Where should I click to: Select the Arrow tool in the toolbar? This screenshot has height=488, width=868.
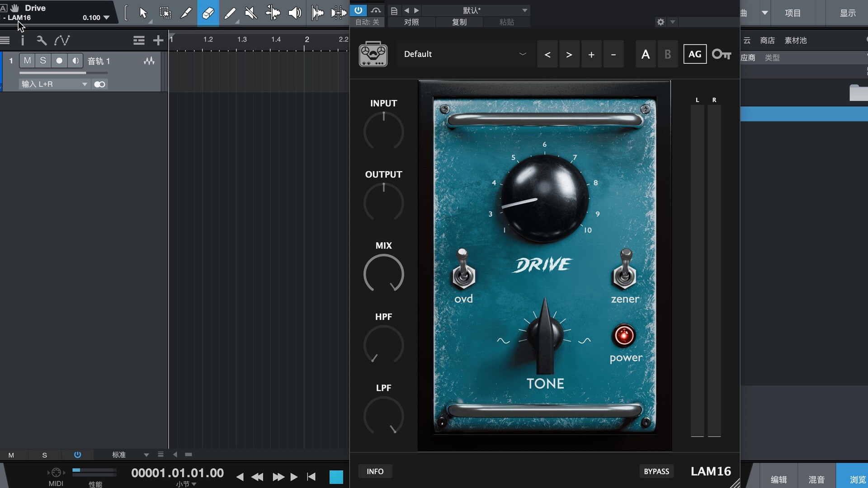[x=144, y=13]
